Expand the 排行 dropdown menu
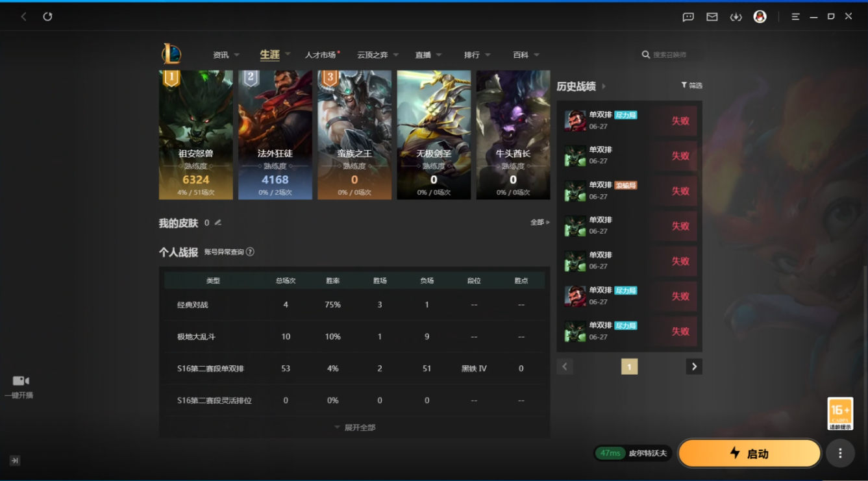 tap(477, 55)
